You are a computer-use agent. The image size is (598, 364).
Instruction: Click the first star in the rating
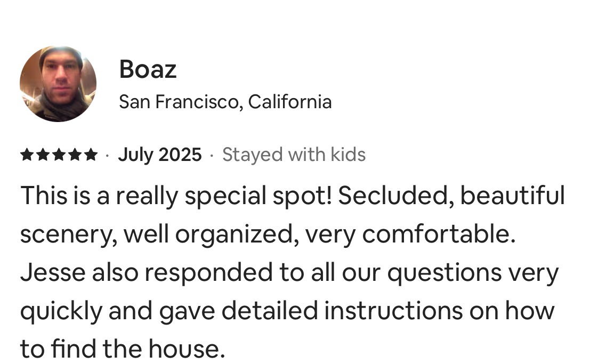[x=27, y=155]
